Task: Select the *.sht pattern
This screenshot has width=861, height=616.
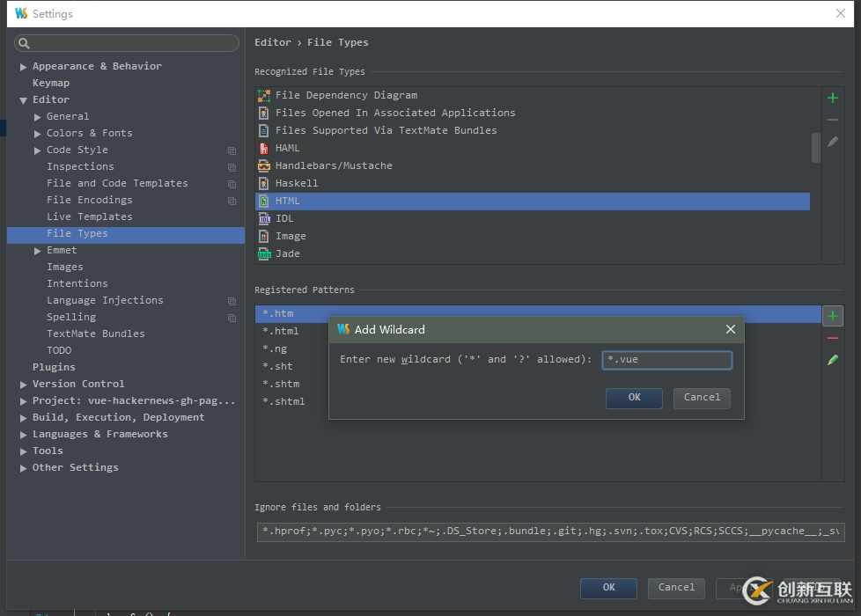Action: tap(278, 366)
